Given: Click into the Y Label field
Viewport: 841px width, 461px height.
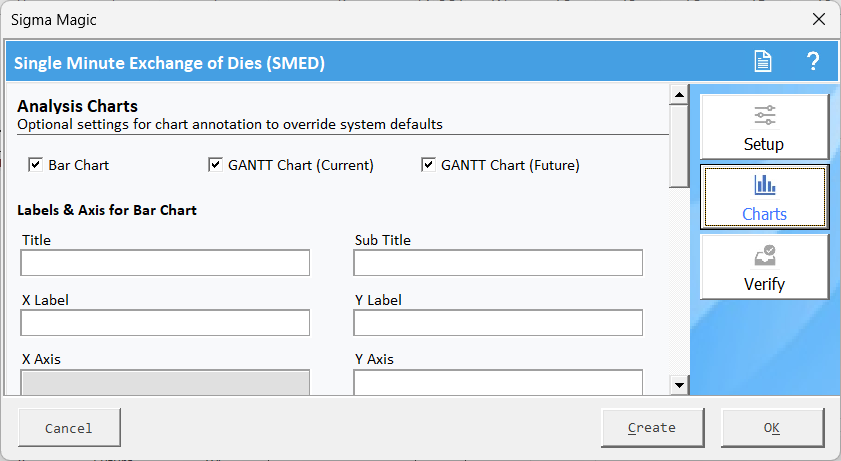Looking at the screenshot, I should pyautogui.click(x=498, y=323).
